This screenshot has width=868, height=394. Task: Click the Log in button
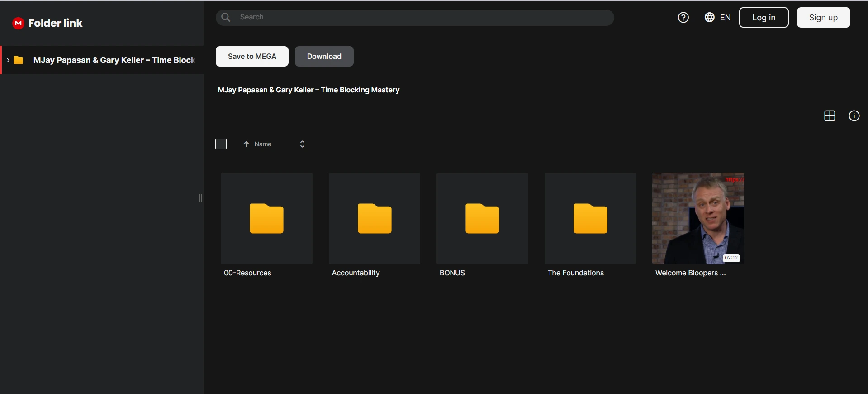(764, 18)
